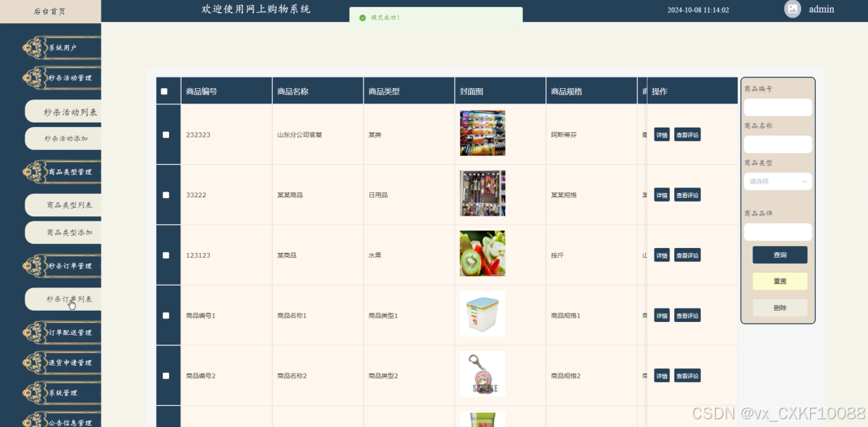Open the 后台首页 tab
868x427 pixels.
[50, 11]
